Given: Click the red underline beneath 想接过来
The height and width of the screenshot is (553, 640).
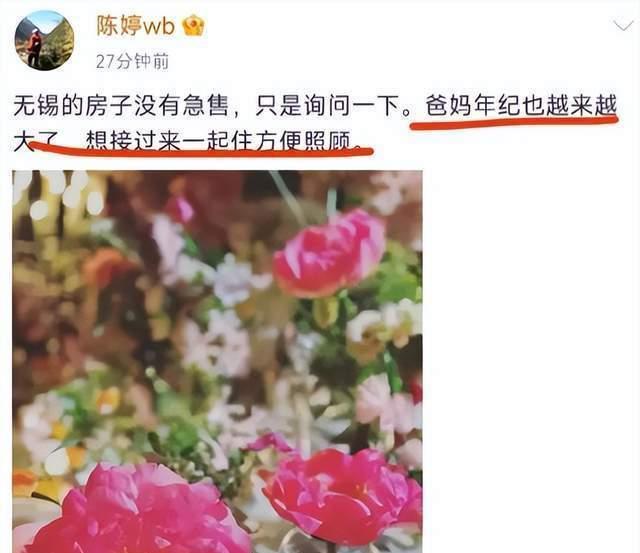Looking at the screenshot, I should point(202,150).
